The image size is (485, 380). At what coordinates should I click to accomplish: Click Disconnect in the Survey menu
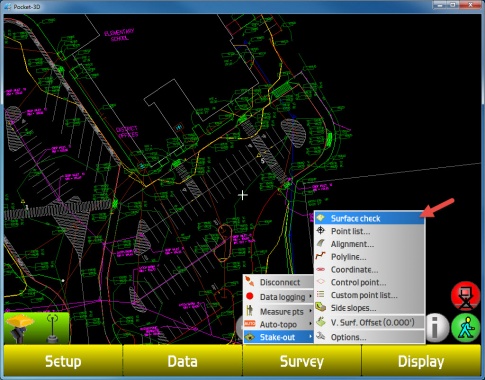pos(279,282)
